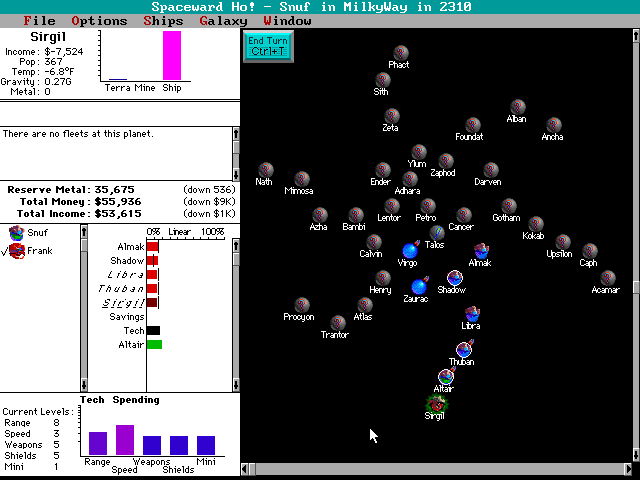Screen dimensions: 640x480
Task: Select the Phact planet icon
Action: click(401, 53)
